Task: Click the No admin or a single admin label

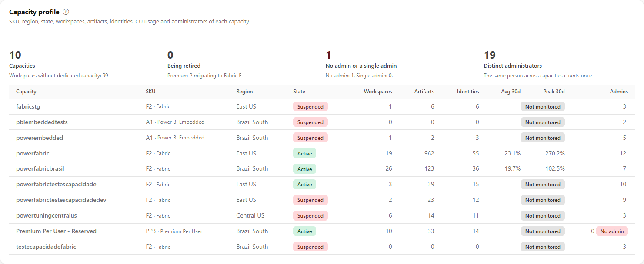Action: click(x=361, y=66)
